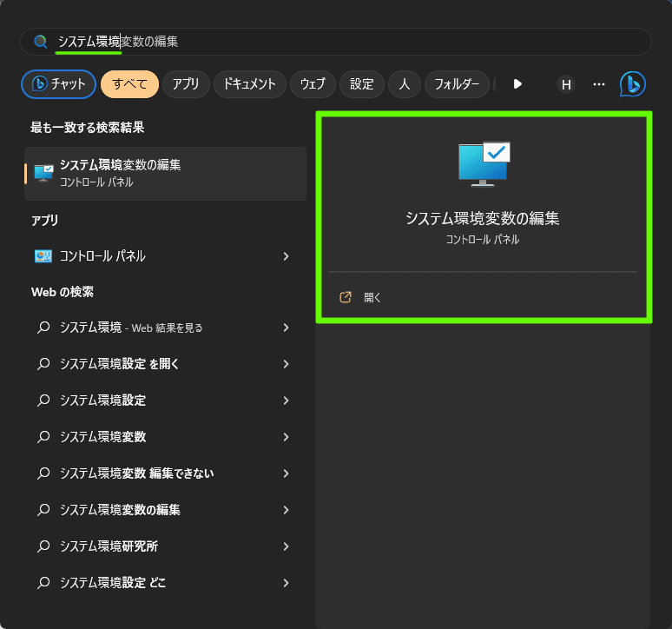Expand chevron for web システム環境変数の編集
The width and height of the screenshot is (672, 629).
point(286,510)
